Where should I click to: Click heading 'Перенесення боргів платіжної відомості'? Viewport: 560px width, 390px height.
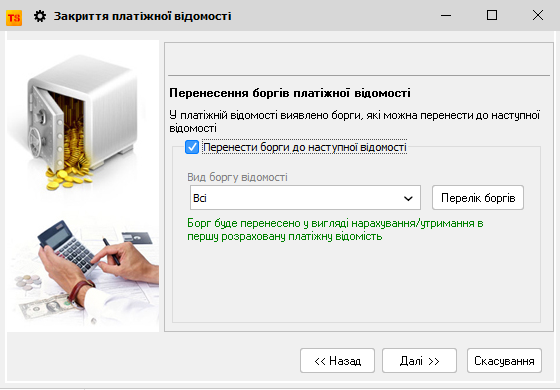point(290,93)
